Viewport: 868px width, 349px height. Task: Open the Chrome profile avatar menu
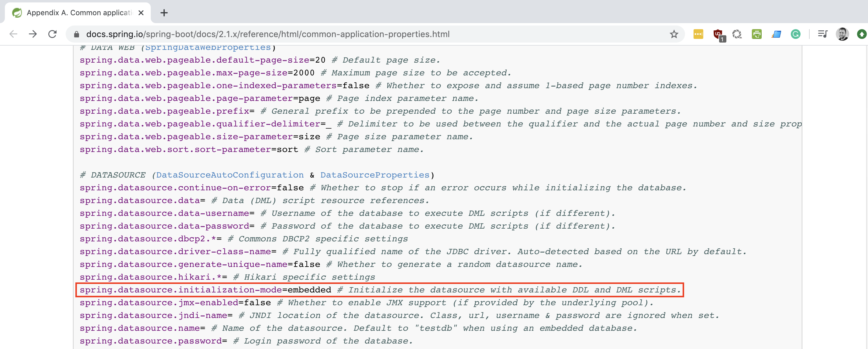point(842,34)
